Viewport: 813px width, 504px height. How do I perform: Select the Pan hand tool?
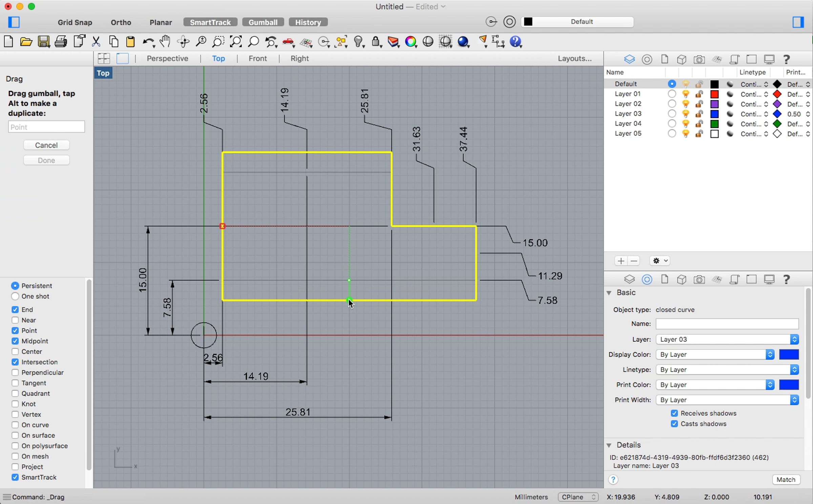click(x=165, y=42)
